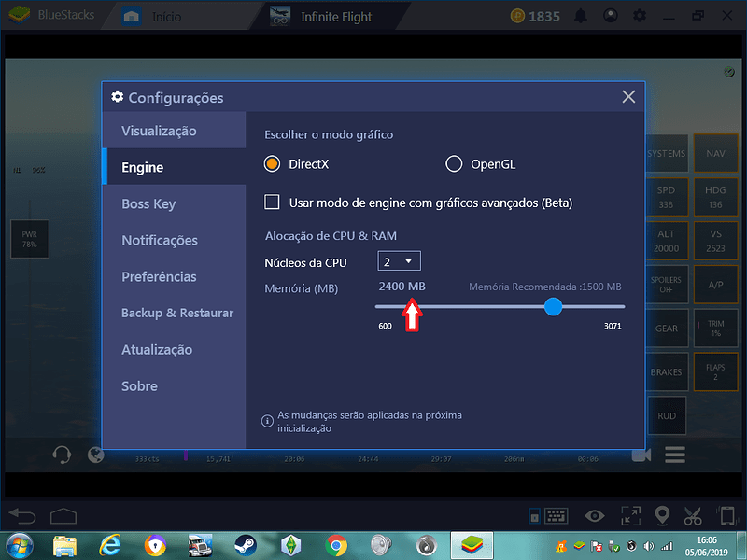
Task: Open the Visualização settings tab
Action: [174, 131]
